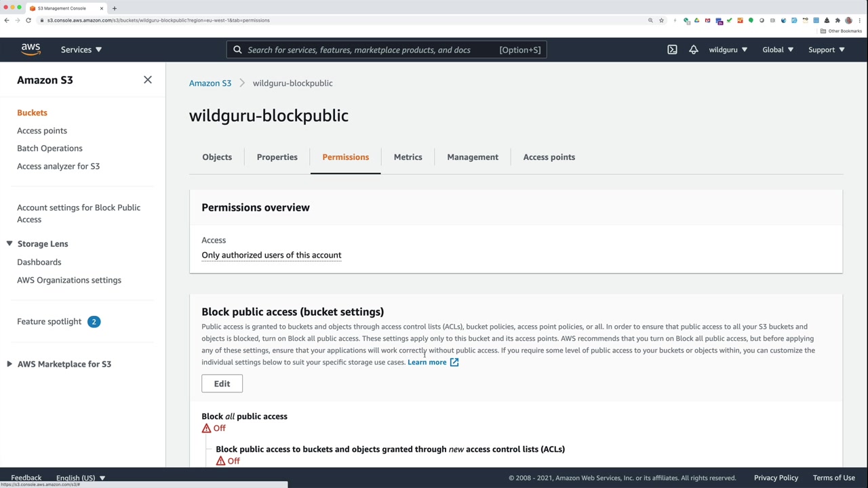Expand AWS Marketplace for S3 section
868x488 pixels.
point(9,364)
